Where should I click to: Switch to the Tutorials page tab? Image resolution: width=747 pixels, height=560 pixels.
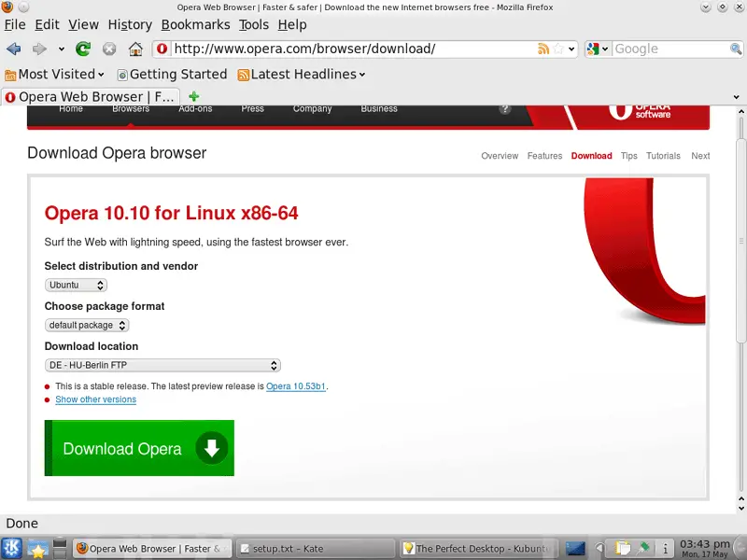coord(663,156)
